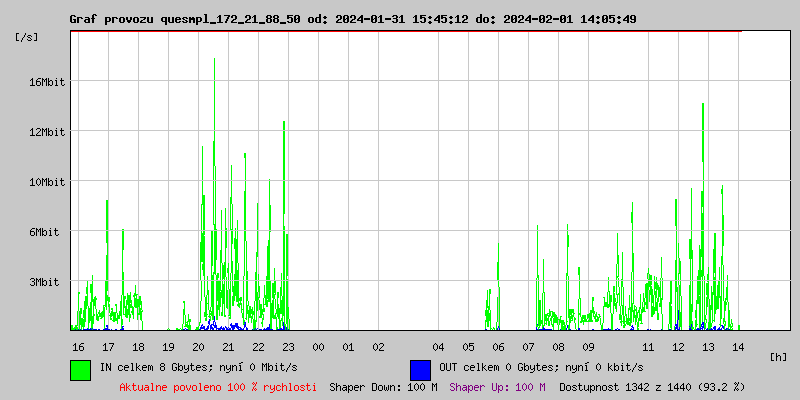Select the 10Mbit y-axis label
The height and width of the screenshot is (400, 800).
point(47,182)
